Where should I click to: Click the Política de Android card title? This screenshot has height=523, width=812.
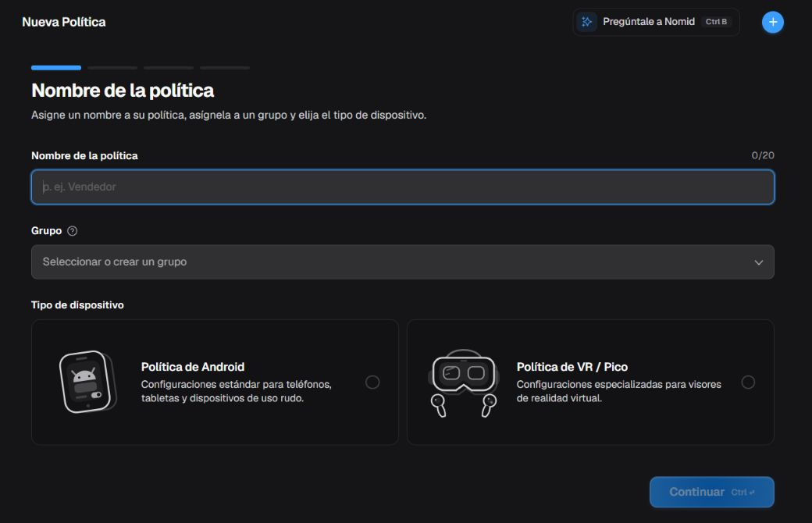point(193,367)
